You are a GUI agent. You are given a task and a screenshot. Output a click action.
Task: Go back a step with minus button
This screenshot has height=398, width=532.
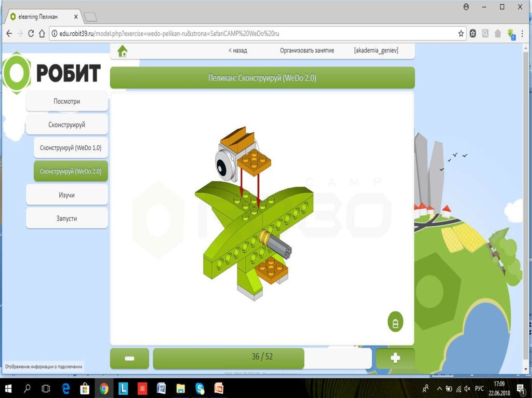click(x=129, y=358)
